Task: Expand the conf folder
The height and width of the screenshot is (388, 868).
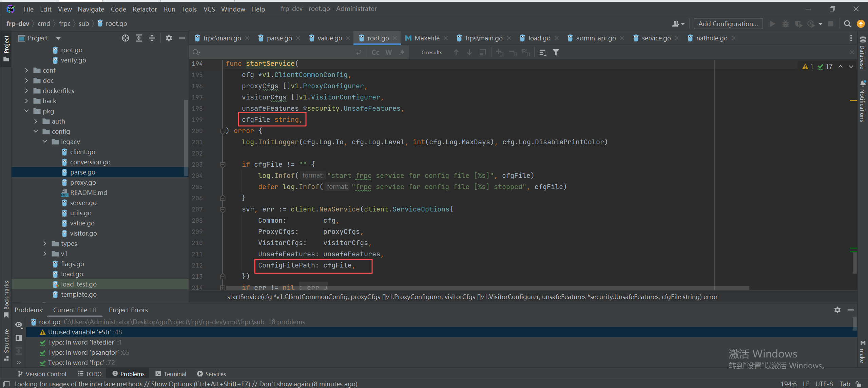Action: [x=27, y=70]
